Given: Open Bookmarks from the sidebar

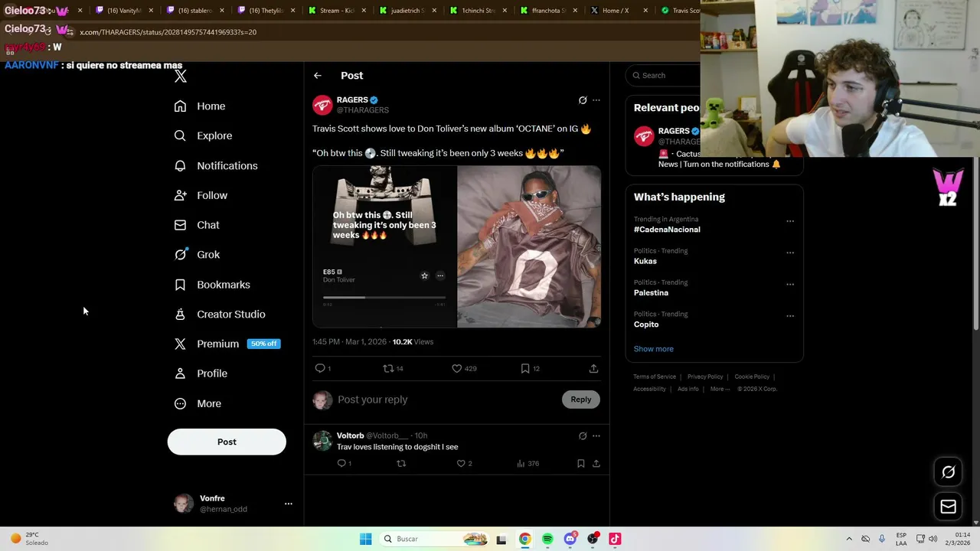Looking at the screenshot, I should point(212,285).
